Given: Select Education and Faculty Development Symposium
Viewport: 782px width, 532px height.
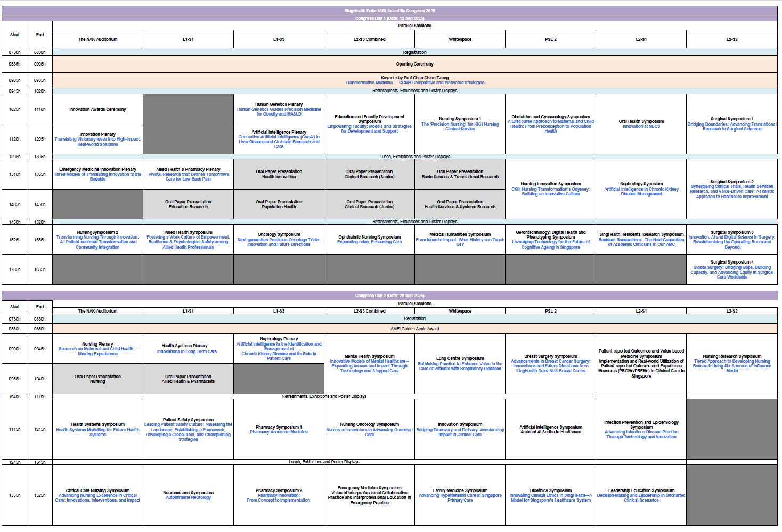Looking at the screenshot, I should coord(369,124).
